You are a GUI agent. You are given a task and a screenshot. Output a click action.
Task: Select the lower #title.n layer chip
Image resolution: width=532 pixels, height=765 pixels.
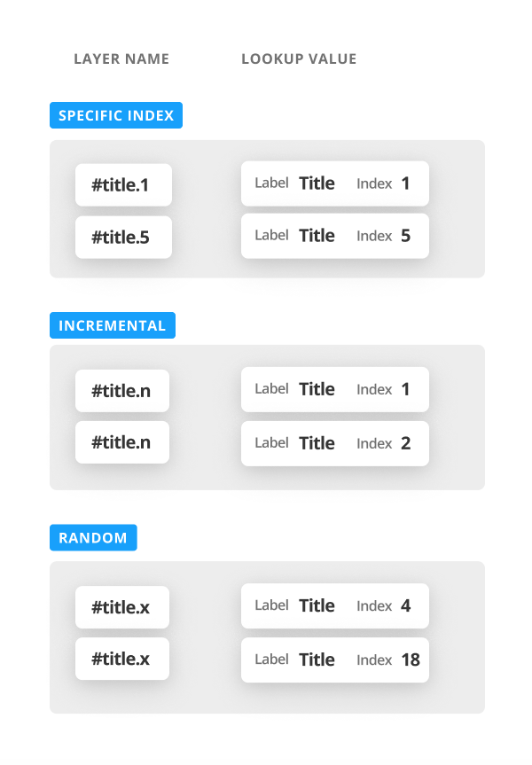point(121,442)
